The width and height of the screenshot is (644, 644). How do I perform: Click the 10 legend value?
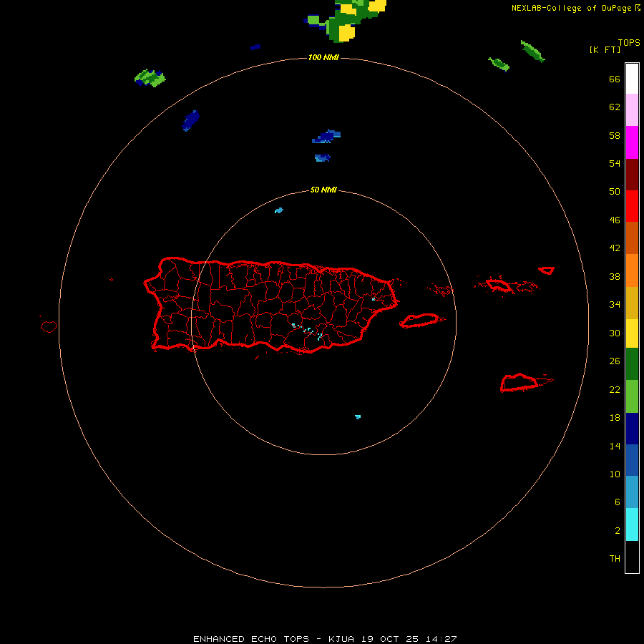coord(615,474)
